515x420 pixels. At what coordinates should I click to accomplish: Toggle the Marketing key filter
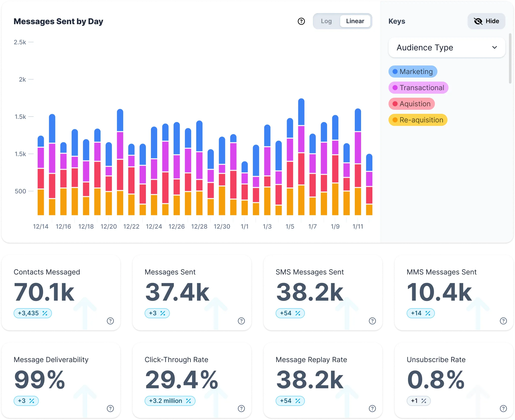pyautogui.click(x=413, y=72)
